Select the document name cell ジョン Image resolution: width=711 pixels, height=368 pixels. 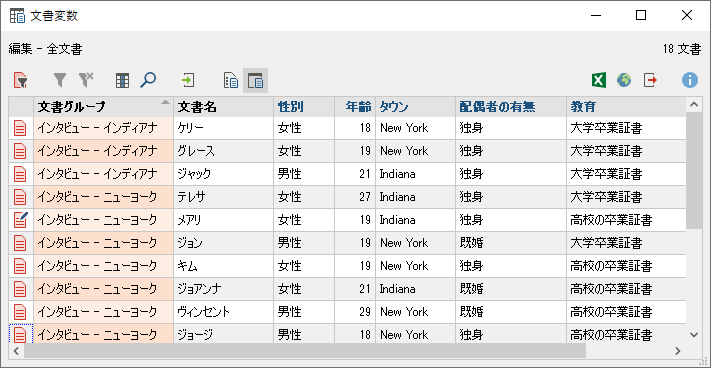pyautogui.click(x=224, y=243)
